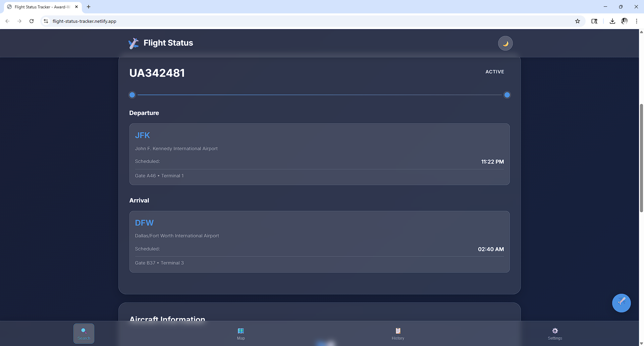This screenshot has height=346, width=644.
Task: Bookmark this page with the star icon
Action: tap(577, 21)
